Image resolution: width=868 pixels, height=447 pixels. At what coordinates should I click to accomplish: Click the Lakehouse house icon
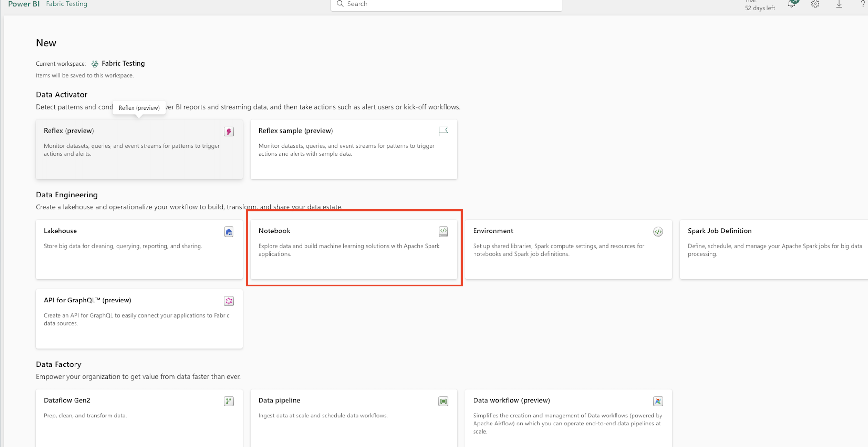coord(228,232)
